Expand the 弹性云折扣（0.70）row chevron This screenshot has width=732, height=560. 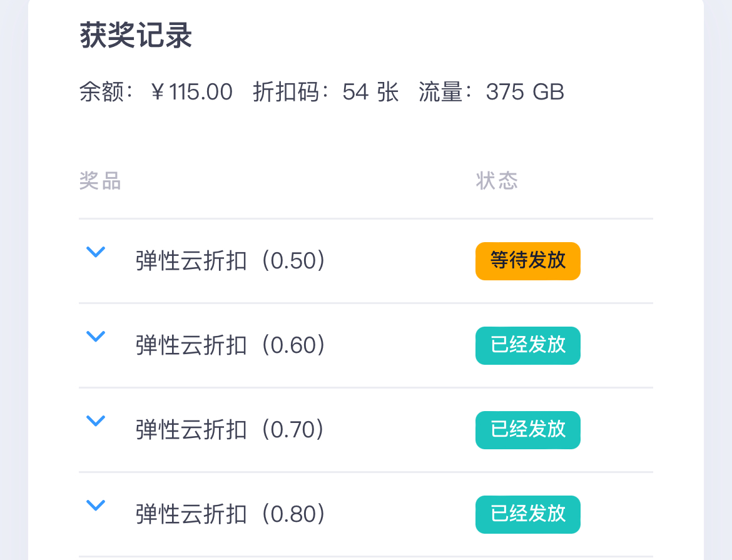(x=95, y=421)
